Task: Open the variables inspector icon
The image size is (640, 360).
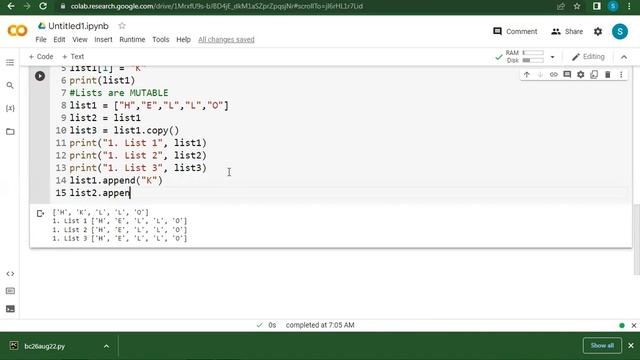Action: coord(10,108)
